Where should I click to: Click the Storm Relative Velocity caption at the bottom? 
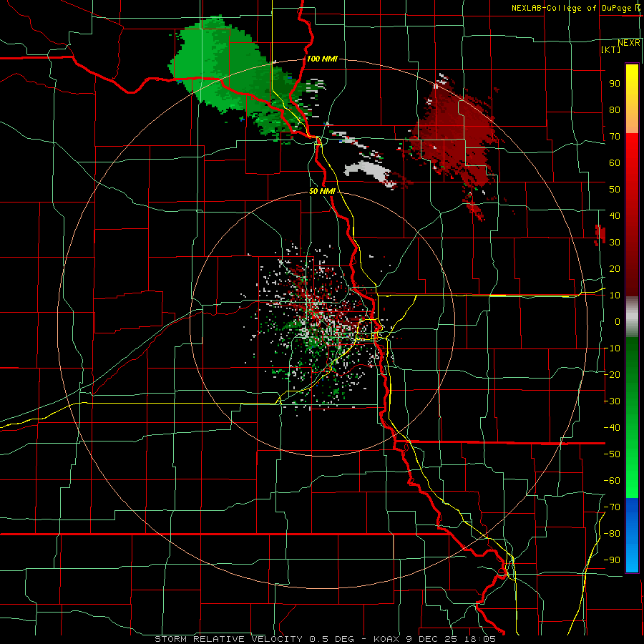pyautogui.click(x=325, y=639)
